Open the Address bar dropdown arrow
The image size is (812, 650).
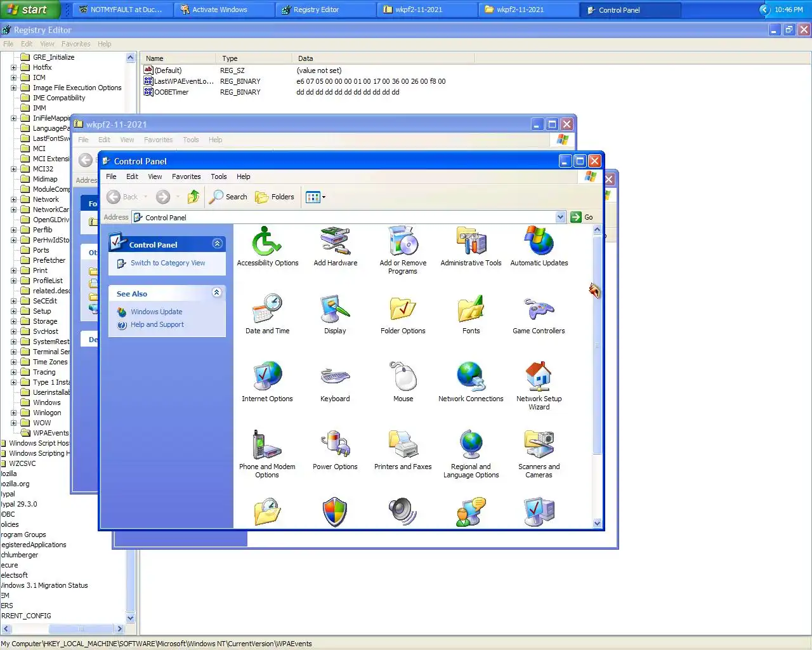pos(560,217)
